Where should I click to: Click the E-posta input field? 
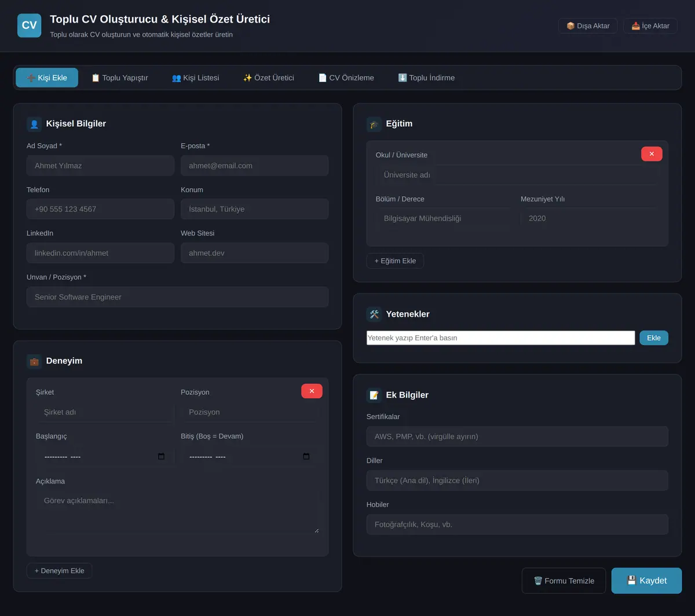click(254, 166)
